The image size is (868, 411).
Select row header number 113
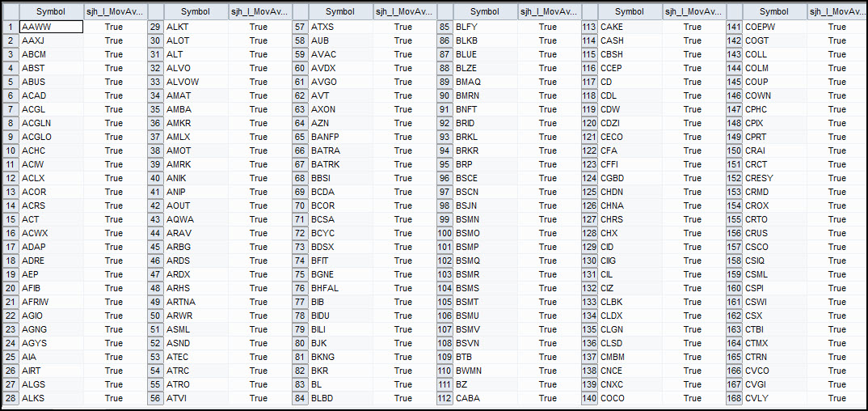(589, 27)
